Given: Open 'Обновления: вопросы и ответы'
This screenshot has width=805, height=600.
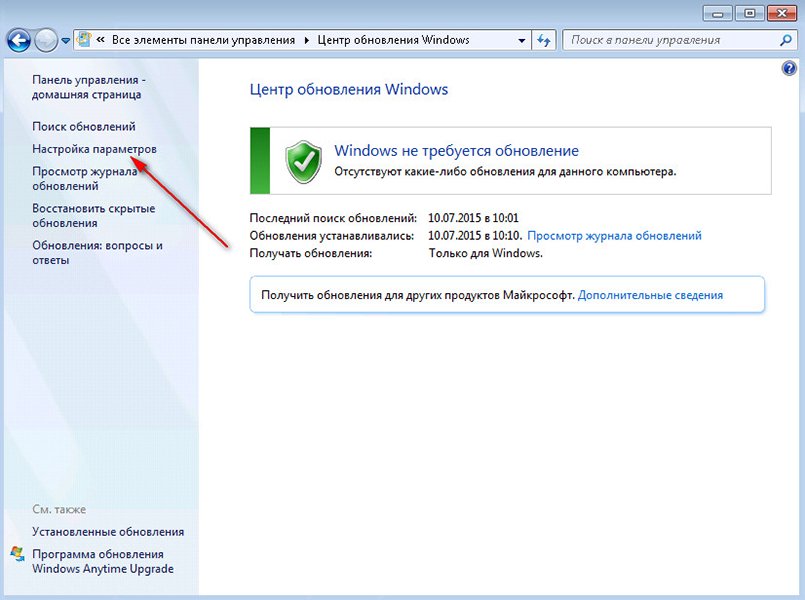Looking at the screenshot, I should [98, 253].
